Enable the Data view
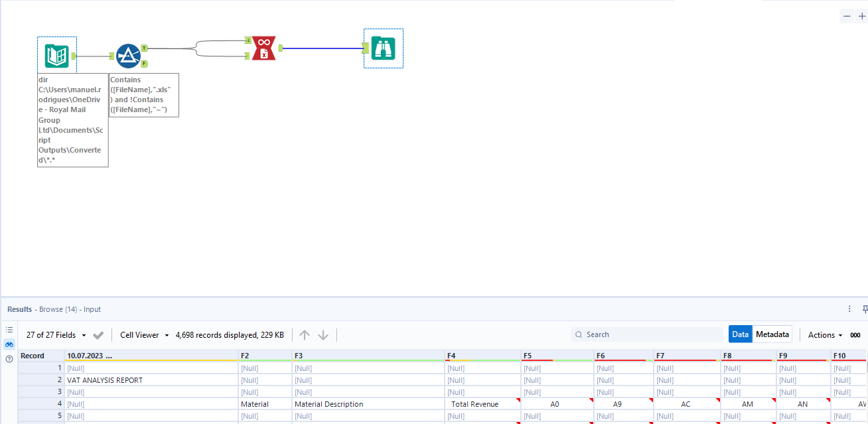Viewport: 868px width, 424px height. coord(740,334)
